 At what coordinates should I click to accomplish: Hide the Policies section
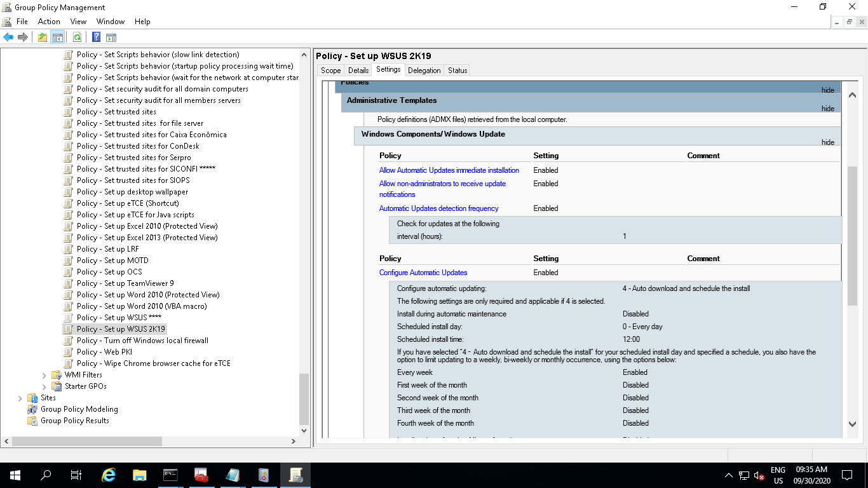point(827,90)
